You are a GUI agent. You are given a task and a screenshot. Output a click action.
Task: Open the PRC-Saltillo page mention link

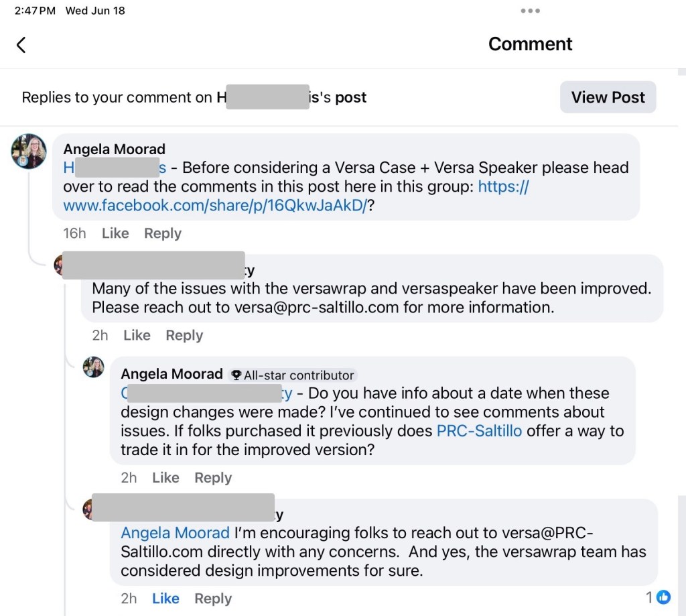479,431
